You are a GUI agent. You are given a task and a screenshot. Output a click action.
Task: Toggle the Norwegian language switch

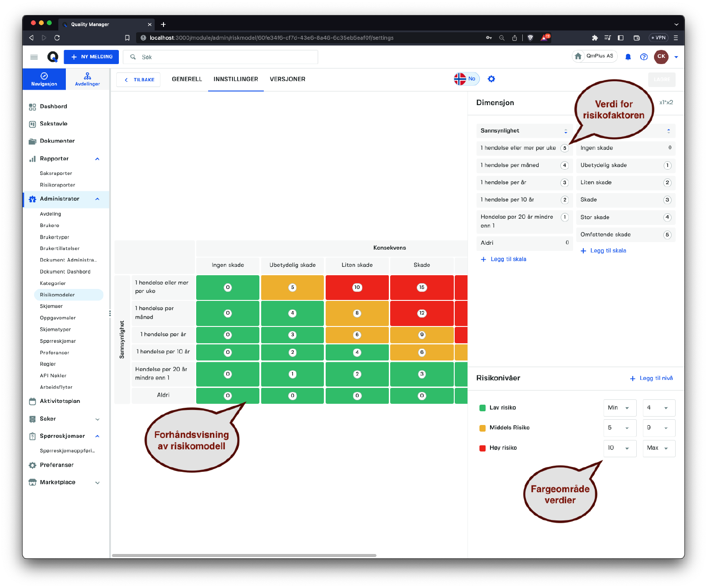pyautogui.click(x=466, y=79)
